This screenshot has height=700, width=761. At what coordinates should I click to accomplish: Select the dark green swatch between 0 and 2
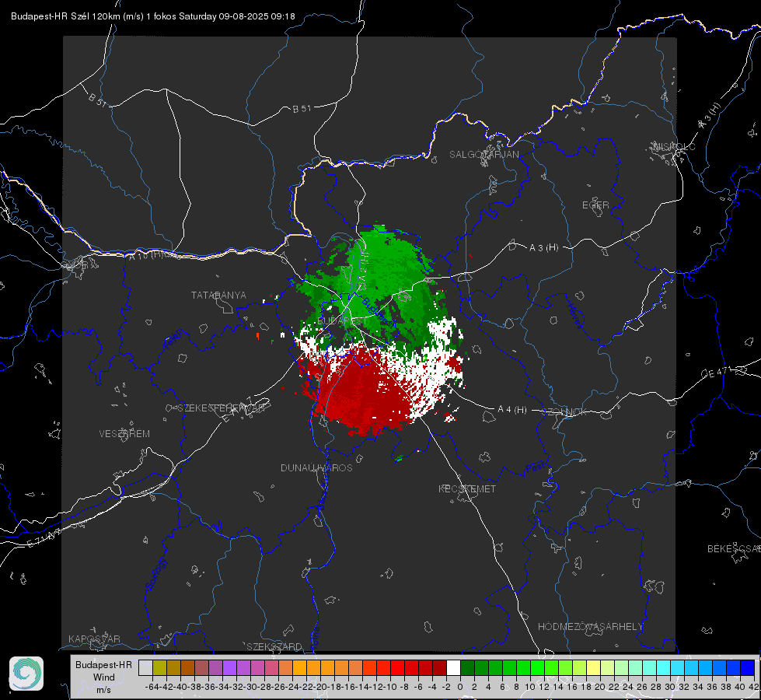tap(467, 667)
